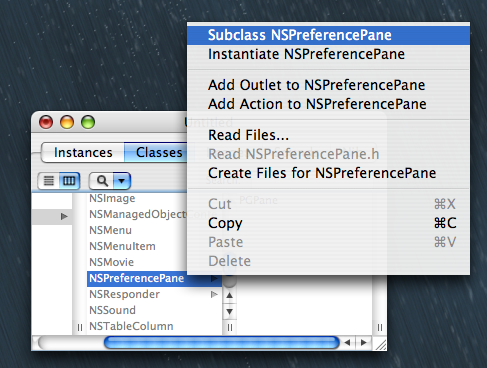
Task: Click the window resize grip corner
Action: point(380,344)
